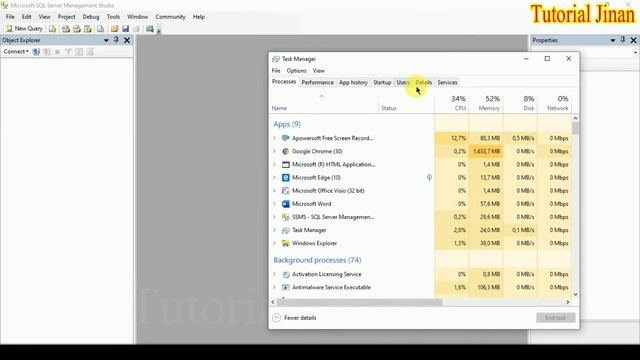Open the SSMS Help menu
Image resolution: width=640 pixels, height=360 pixels.
click(199, 17)
